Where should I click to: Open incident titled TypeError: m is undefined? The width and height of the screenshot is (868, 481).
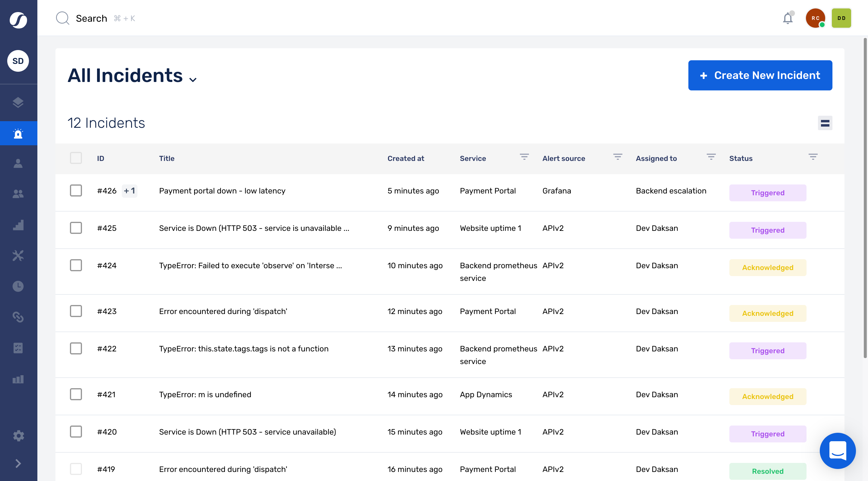(205, 395)
